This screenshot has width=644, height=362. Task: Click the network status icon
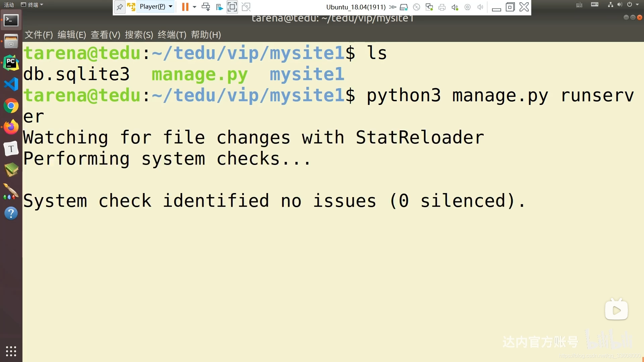(x=610, y=5)
